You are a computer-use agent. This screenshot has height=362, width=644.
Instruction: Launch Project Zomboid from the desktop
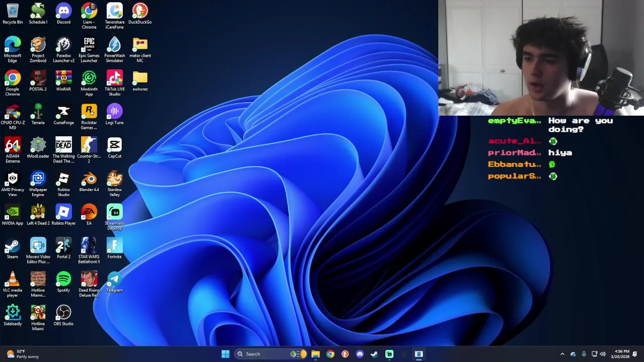pyautogui.click(x=38, y=50)
